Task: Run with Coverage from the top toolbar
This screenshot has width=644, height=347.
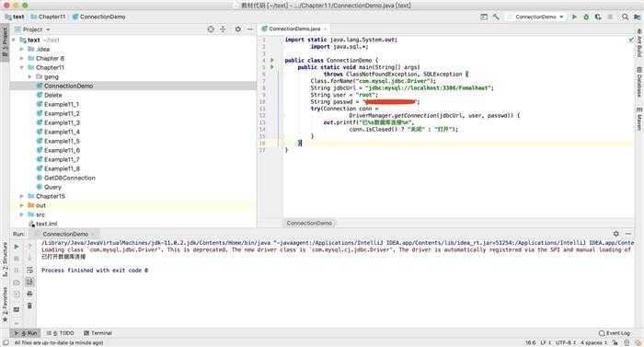Action: point(598,17)
